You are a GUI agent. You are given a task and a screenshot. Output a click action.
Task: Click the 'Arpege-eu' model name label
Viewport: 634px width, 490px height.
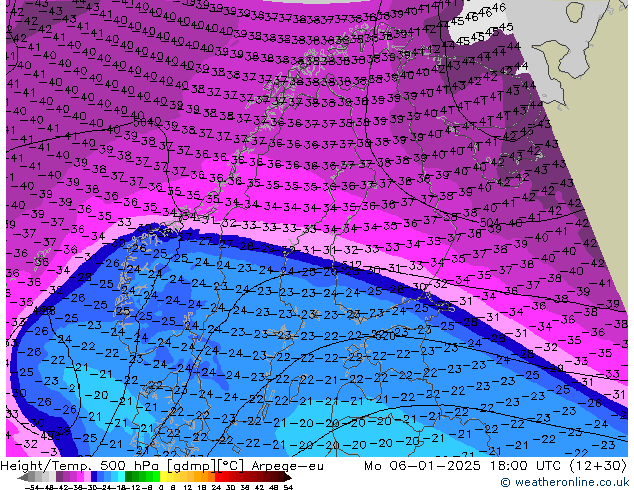tap(287, 466)
